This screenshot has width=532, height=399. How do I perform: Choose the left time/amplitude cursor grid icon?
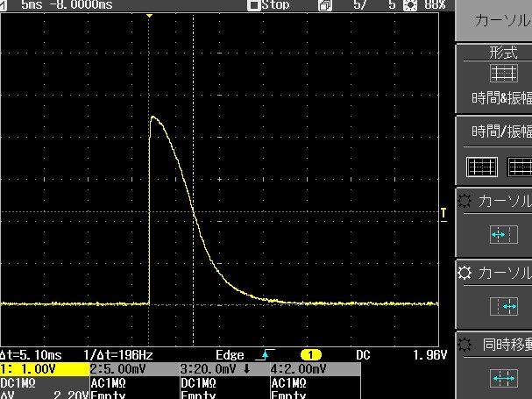pos(482,167)
